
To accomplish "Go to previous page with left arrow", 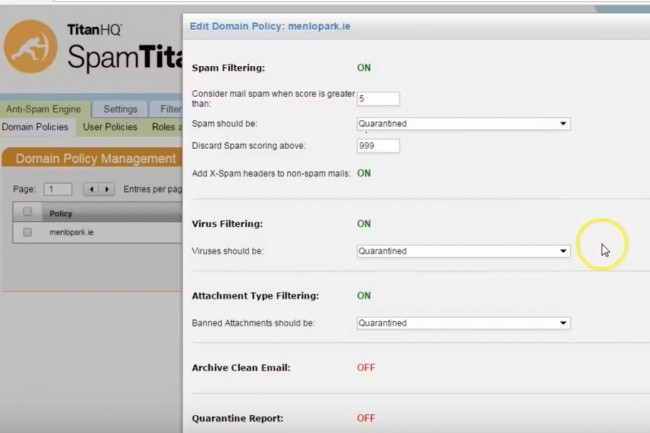I will (91, 189).
